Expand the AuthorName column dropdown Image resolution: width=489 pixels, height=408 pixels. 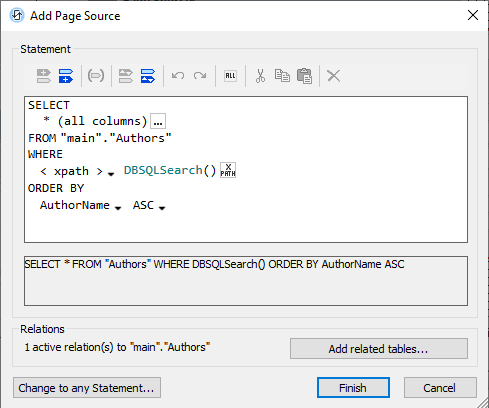(118, 208)
